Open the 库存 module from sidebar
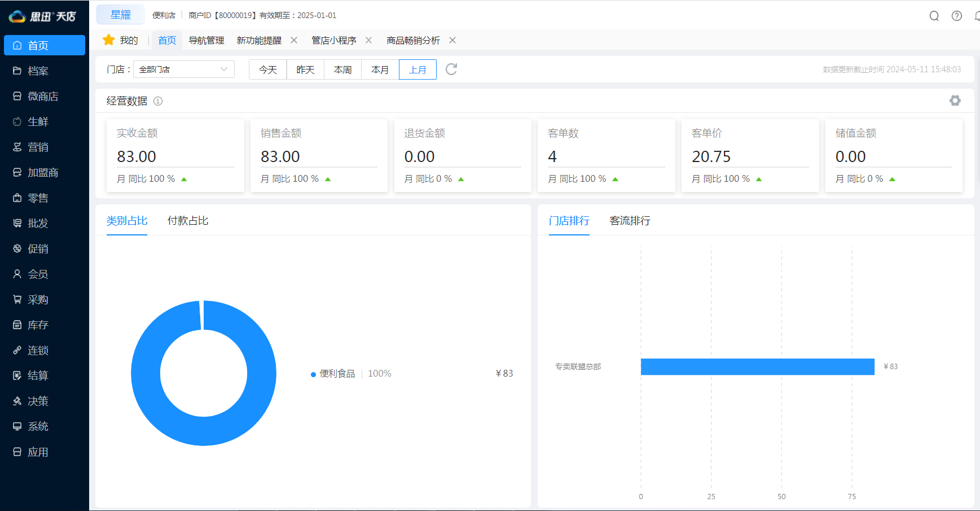 37,325
